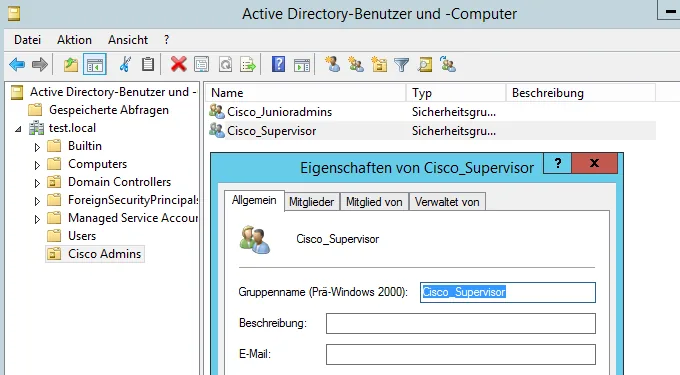Select Gespeicherte Abfragen in the tree
Image resolution: width=680 pixels, height=375 pixels.
(x=109, y=110)
